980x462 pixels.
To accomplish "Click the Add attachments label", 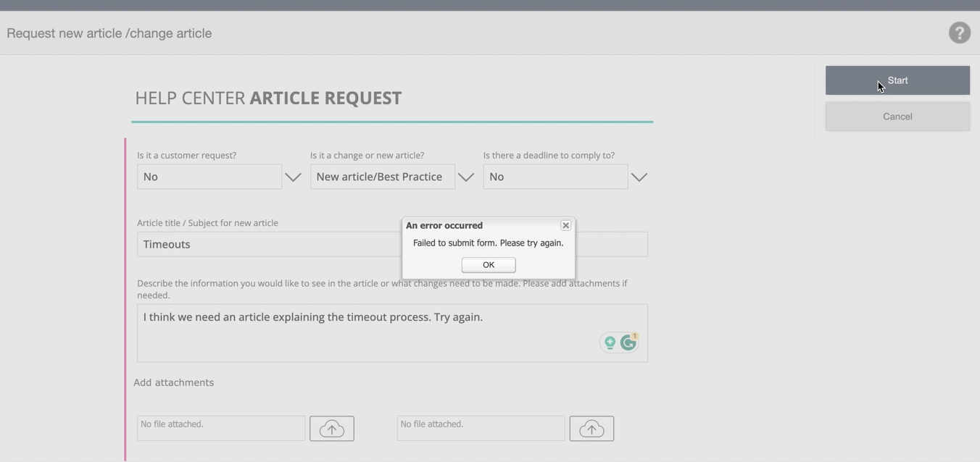I will click(x=173, y=382).
